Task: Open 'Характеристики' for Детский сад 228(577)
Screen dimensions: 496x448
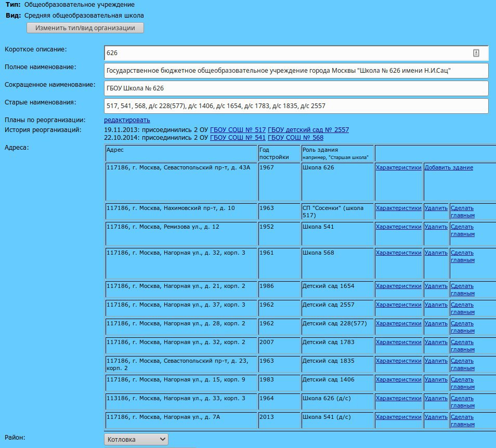Action: point(399,323)
